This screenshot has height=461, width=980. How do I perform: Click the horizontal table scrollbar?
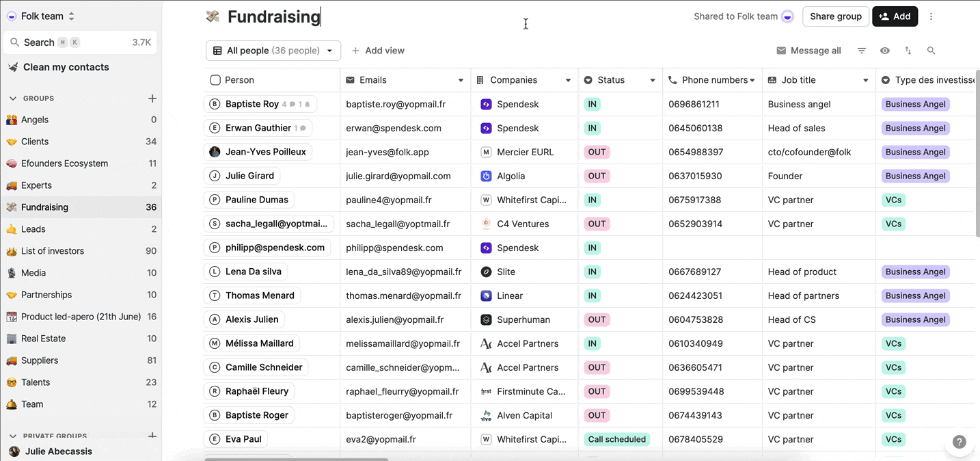pyautogui.click(x=296, y=459)
